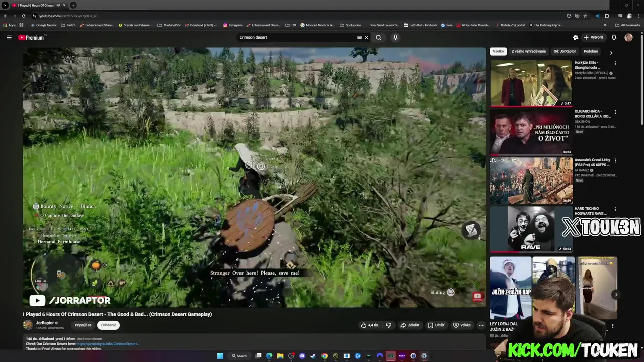Click Zdieľať share button
This screenshot has width=644, height=362.
[410, 325]
